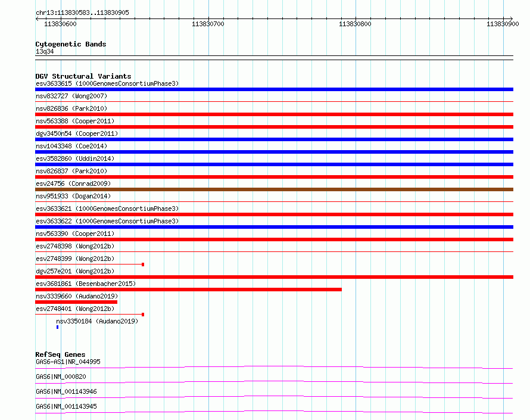
Task: Select the red bar under nsv3339660 (Audano2019)
Action: [x=76, y=302]
